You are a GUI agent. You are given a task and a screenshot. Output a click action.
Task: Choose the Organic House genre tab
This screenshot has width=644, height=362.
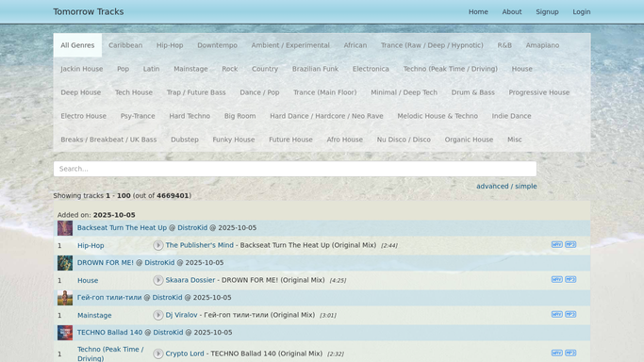coord(469,140)
